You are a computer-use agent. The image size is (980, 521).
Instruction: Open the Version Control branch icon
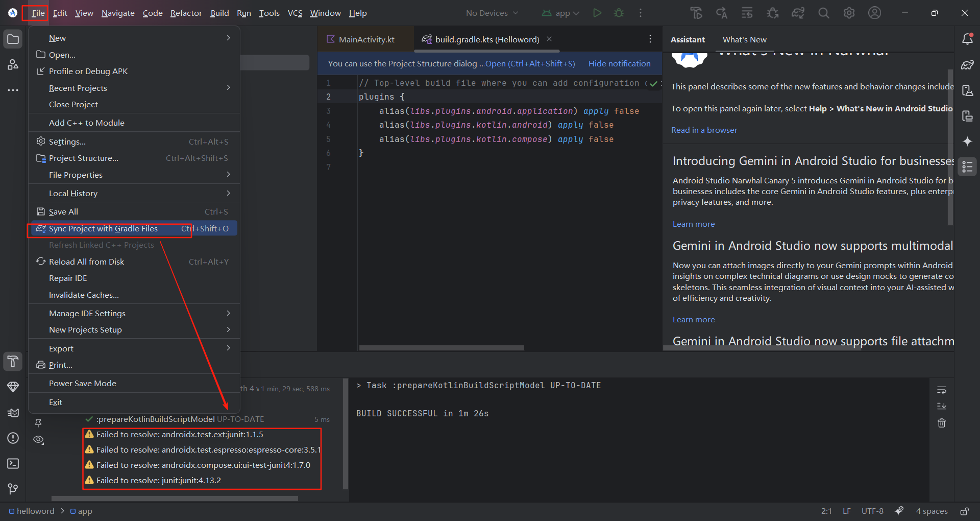point(13,489)
